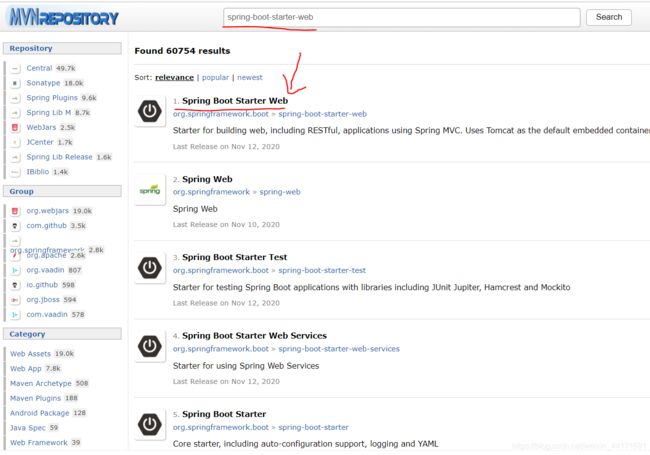The image size is (650, 455).
Task: Click the JCenter repository icon
Action: point(15,143)
